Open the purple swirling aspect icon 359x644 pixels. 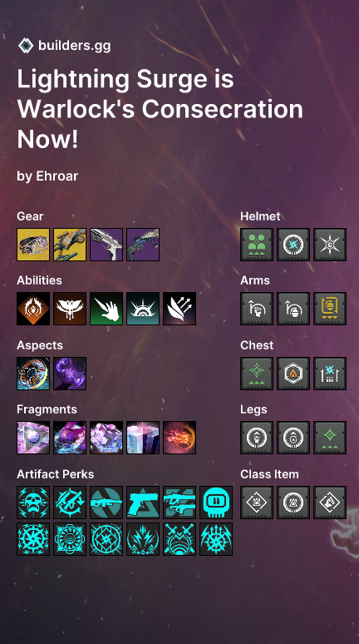pos(70,374)
